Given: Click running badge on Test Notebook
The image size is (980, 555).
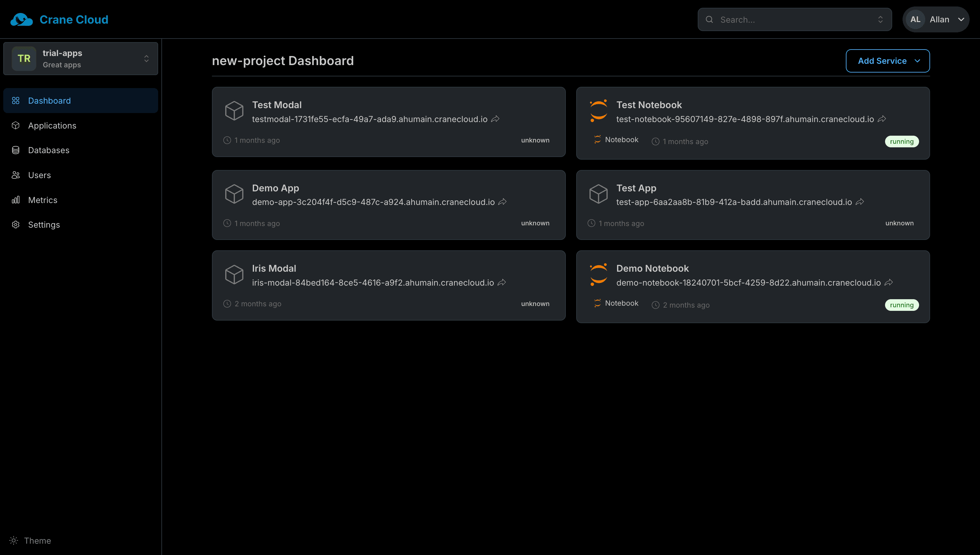Looking at the screenshot, I should (x=902, y=142).
